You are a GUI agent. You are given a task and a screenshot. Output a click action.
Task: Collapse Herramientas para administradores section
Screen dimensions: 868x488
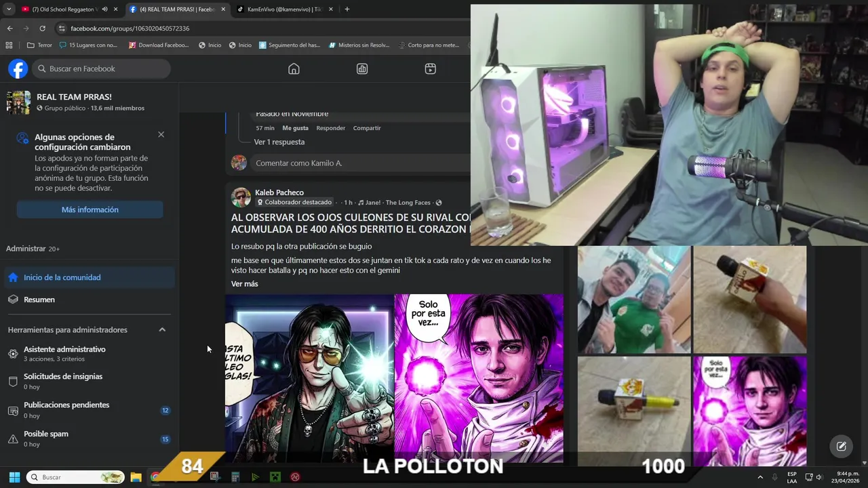(x=162, y=329)
